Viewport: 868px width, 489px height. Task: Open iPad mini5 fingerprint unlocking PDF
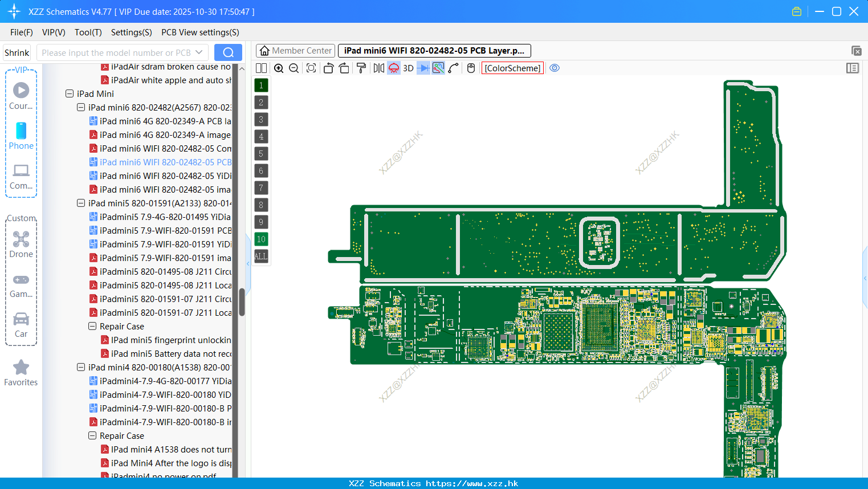166,340
